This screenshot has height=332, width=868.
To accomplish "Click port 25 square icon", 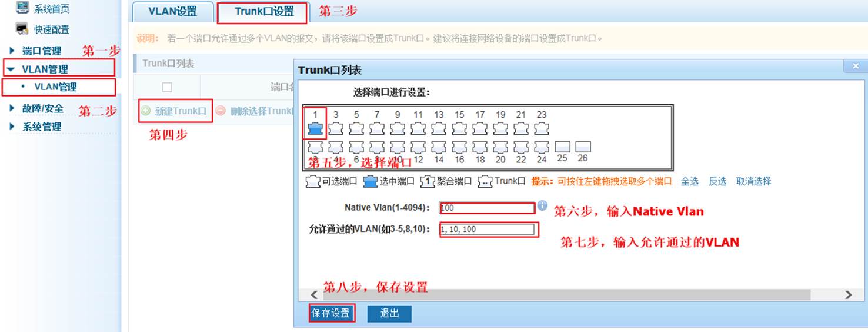I will point(562,147).
